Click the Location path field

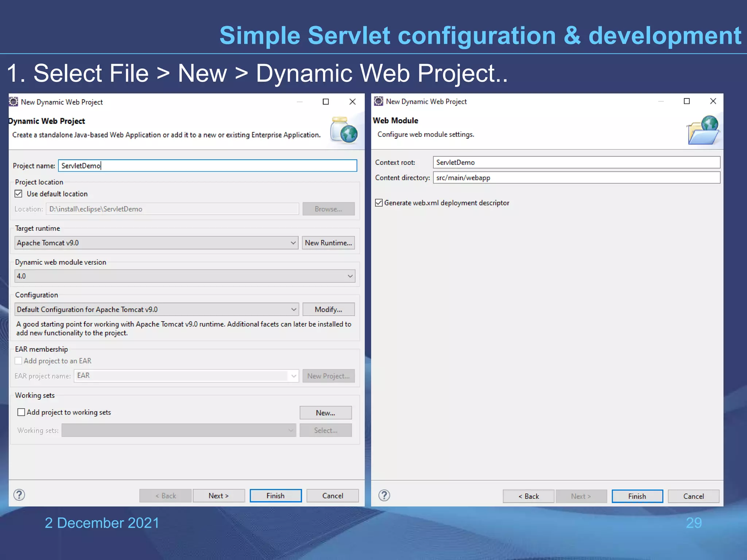(172, 209)
